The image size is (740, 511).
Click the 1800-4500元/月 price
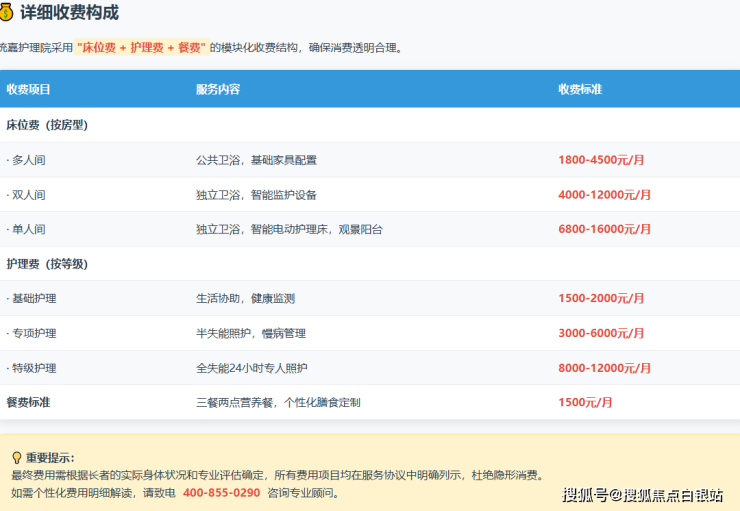click(601, 160)
